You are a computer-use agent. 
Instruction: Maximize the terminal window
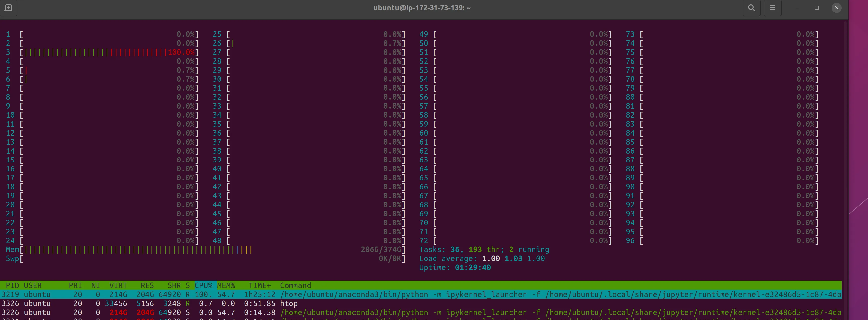(816, 8)
